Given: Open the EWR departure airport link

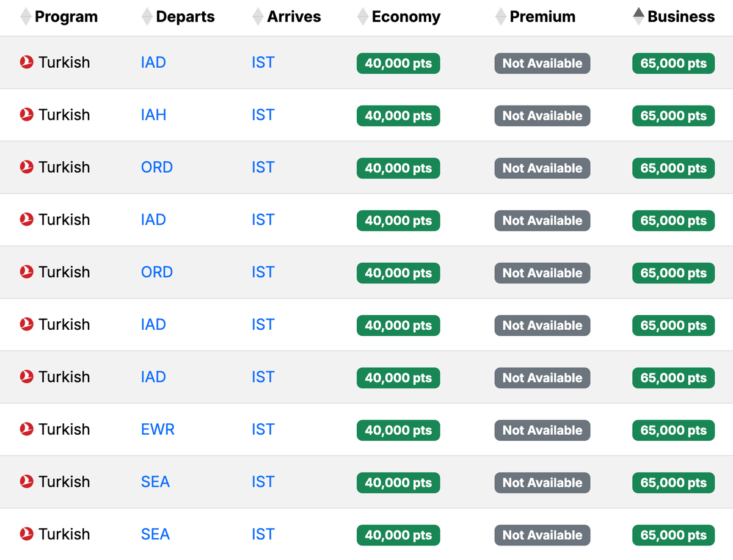Looking at the screenshot, I should (158, 429).
